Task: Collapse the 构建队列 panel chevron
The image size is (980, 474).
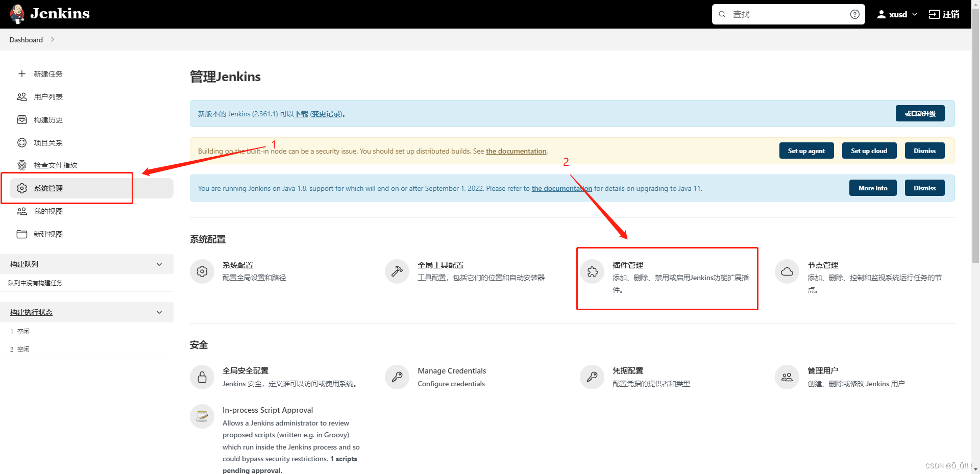Action: click(159, 264)
